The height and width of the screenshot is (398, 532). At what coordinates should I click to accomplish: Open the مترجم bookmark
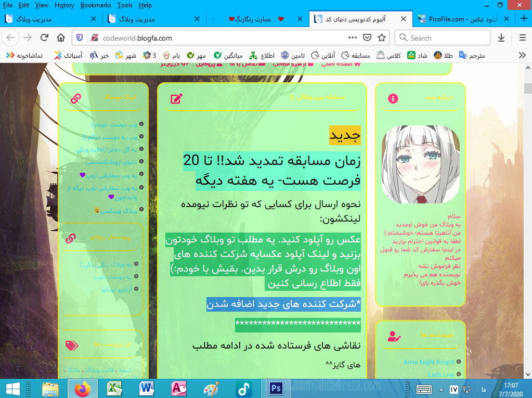[472, 55]
